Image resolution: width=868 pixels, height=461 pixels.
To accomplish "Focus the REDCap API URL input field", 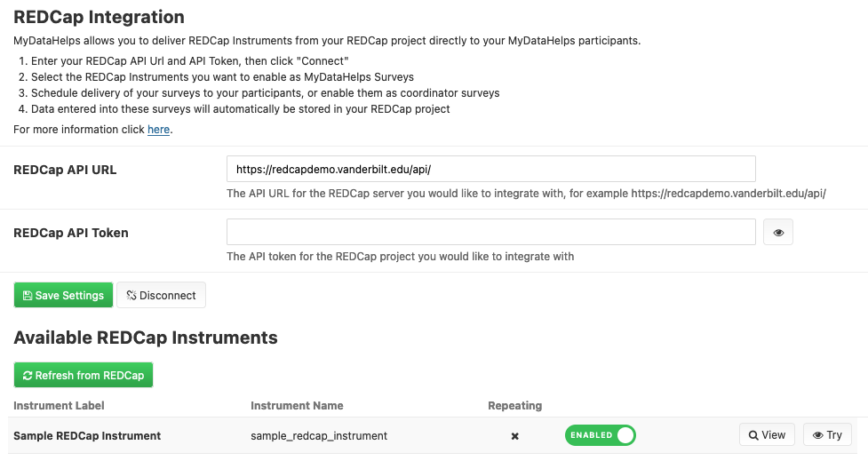I will [490, 169].
